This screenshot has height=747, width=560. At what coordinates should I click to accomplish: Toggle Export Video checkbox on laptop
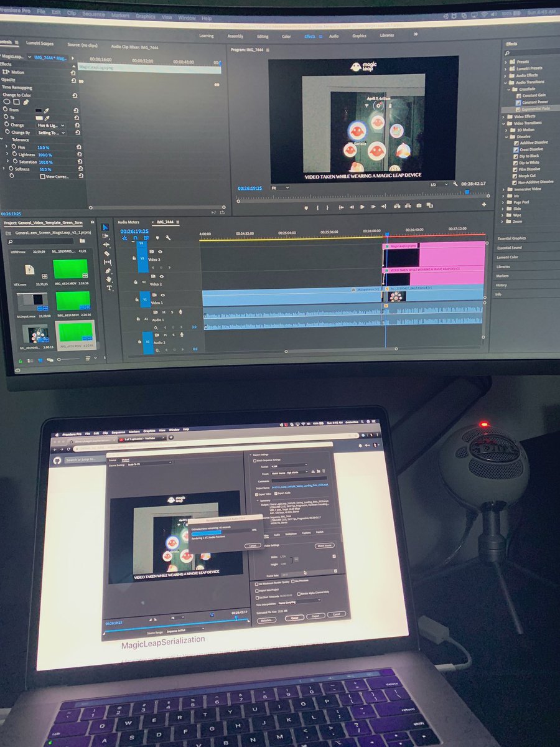257,494
